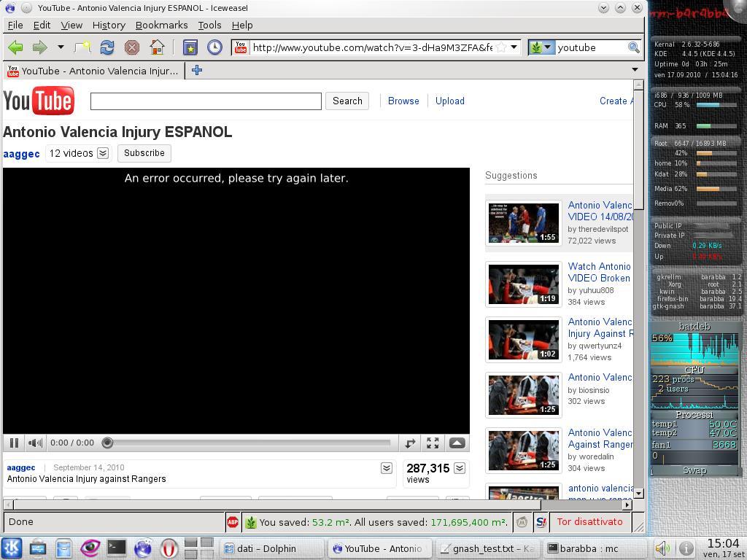The image size is (747, 560).
Task: Toggle Pause button on video player
Action: click(x=14, y=443)
